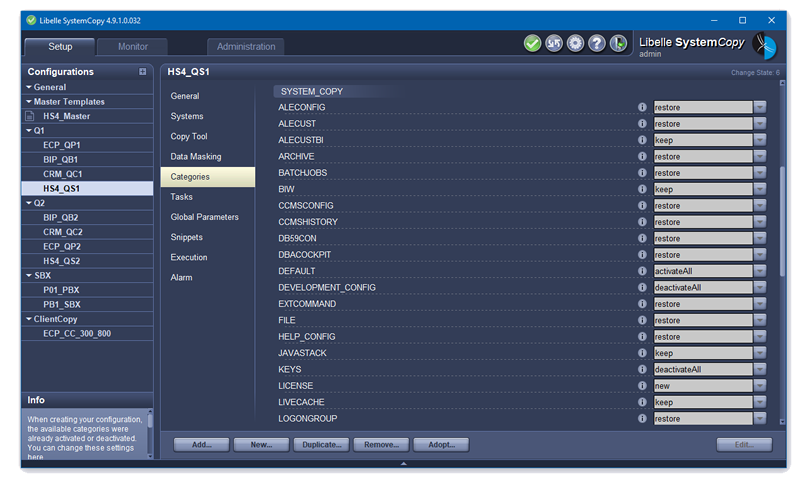The height and width of the screenshot is (478, 800).
Task: Click the plus icon in Configurations header
Action: pos(143,72)
